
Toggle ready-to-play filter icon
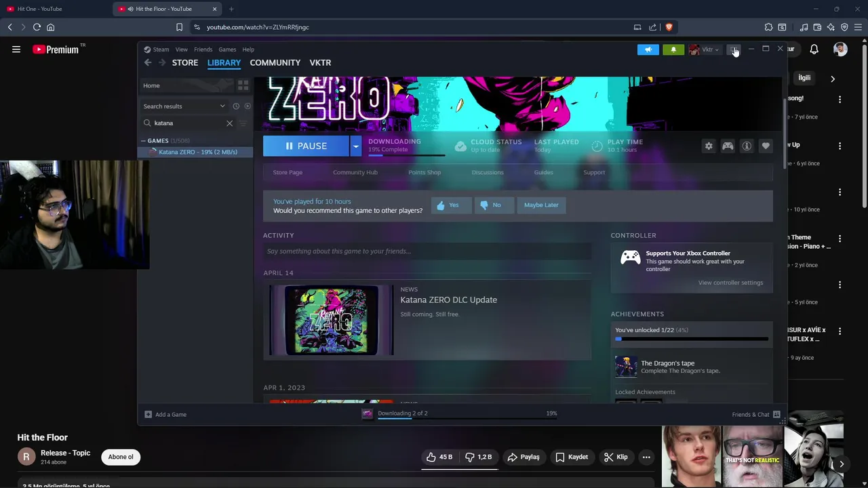click(x=248, y=106)
